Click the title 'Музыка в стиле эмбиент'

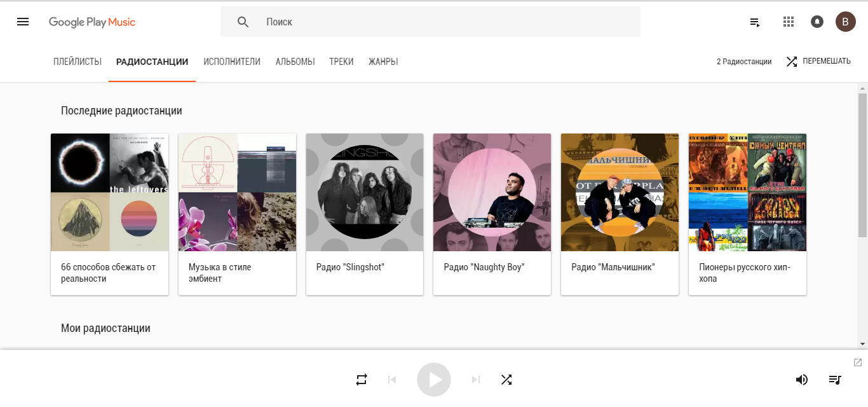coord(220,273)
